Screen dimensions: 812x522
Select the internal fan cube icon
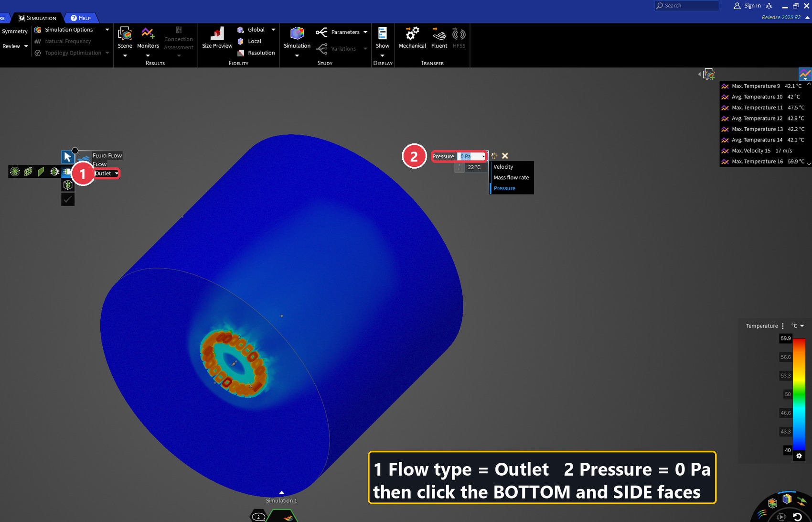(x=68, y=185)
